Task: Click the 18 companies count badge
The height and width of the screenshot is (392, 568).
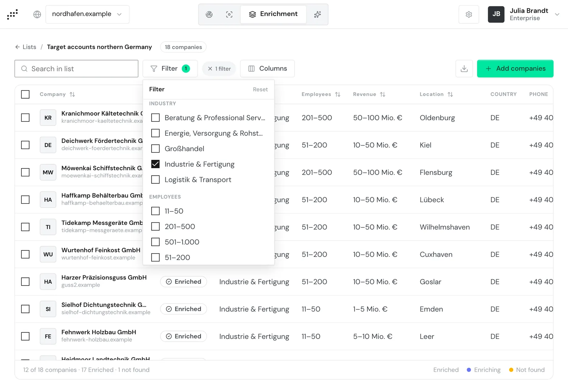Action: [183, 47]
